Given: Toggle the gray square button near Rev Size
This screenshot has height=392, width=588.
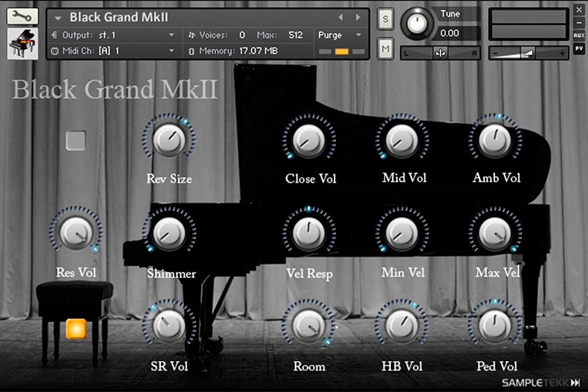Looking at the screenshot, I should [x=76, y=140].
